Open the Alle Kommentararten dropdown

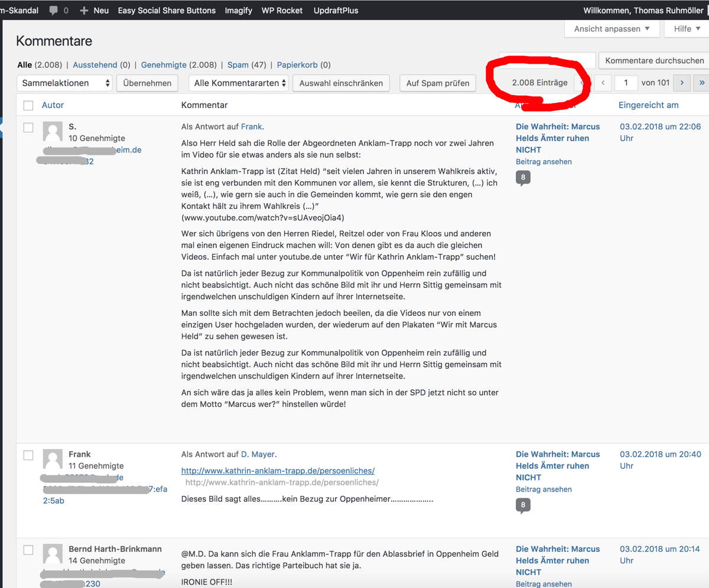point(239,83)
